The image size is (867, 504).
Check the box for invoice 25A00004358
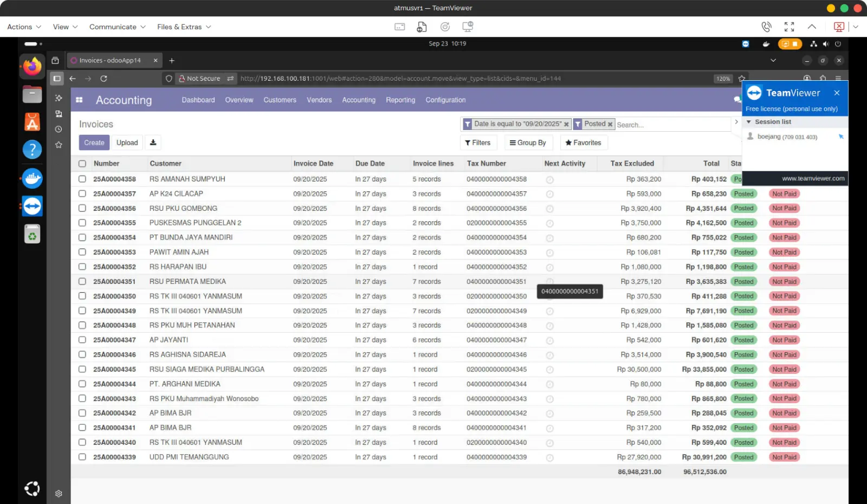(82, 179)
